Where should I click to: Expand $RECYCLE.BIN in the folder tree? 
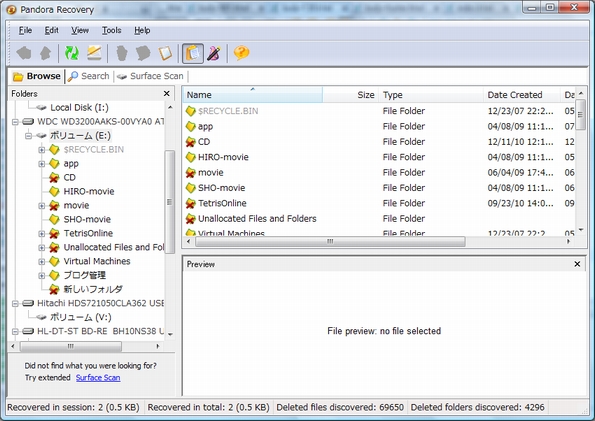(42, 150)
